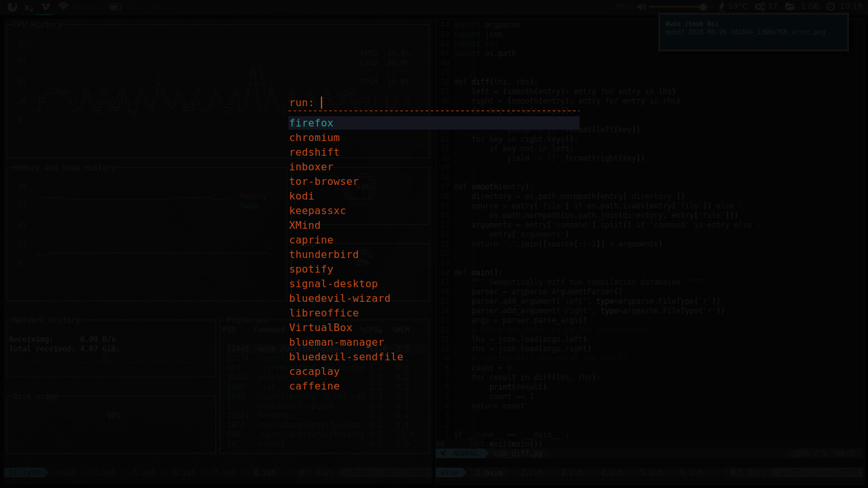This screenshot has width=868, height=488.
Task: Focus the run: input field
Action: pos(434,103)
